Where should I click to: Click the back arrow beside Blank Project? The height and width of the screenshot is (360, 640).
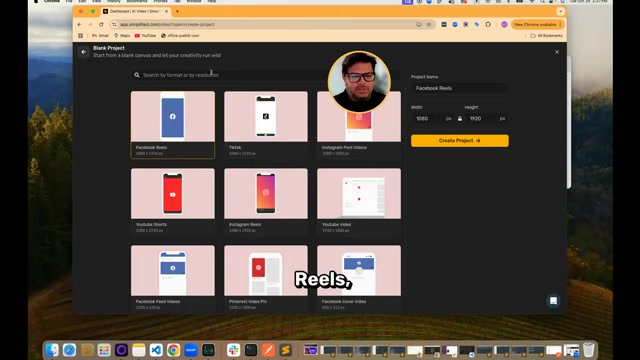coord(84,52)
